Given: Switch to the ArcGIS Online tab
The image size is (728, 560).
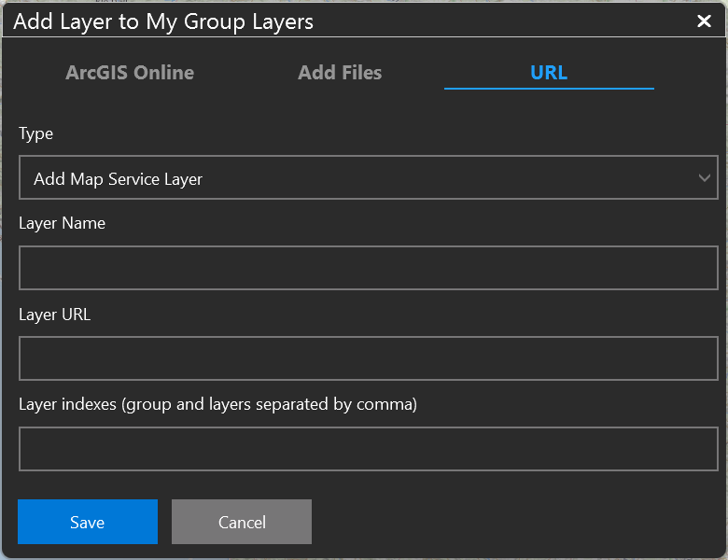Looking at the screenshot, I should [x=130, y=73].
